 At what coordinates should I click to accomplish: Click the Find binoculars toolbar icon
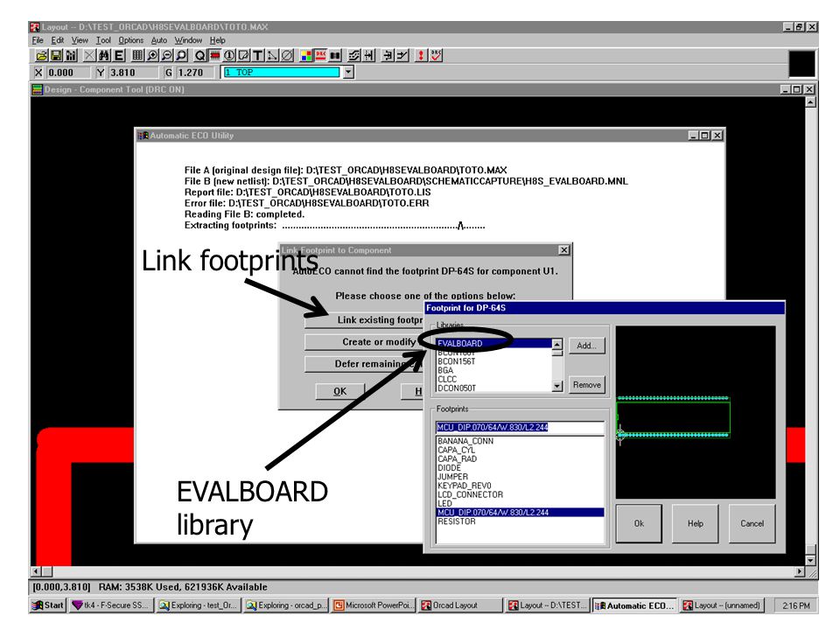coord(104,56)
